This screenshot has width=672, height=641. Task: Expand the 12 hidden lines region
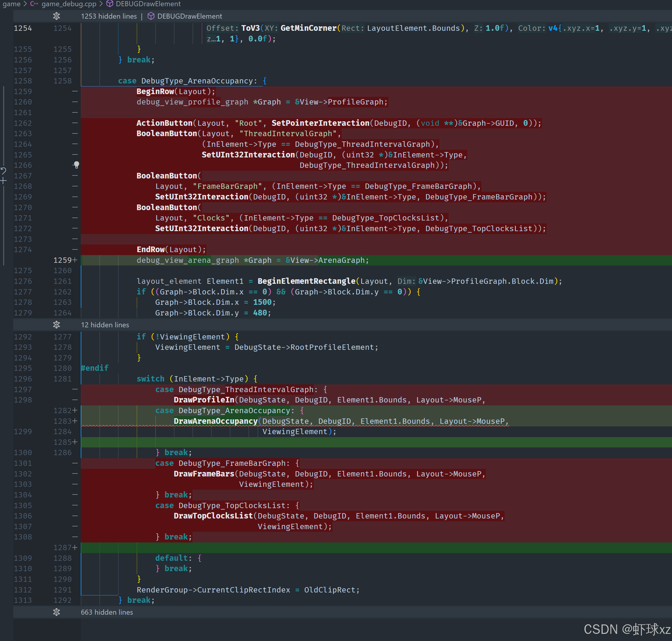(x=57, y=325)
